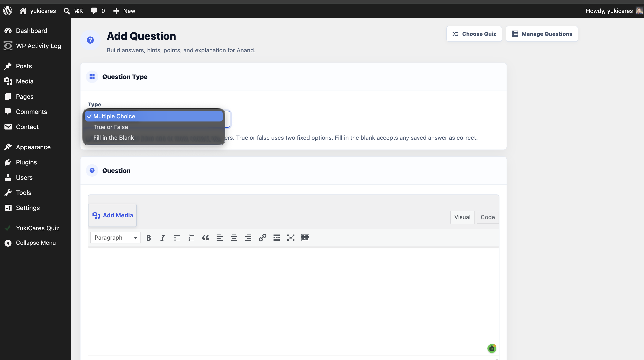Open the New content menu
Screen dimensions: 644x360
pos(124,11)
